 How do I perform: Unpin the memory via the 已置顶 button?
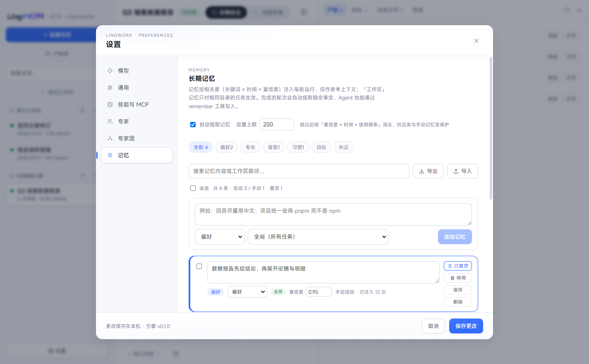[458, 266]
